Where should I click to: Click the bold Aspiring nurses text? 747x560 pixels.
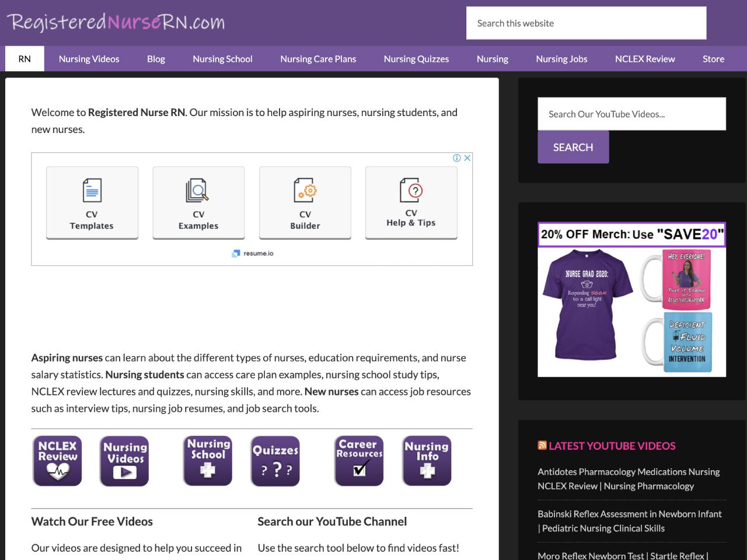click(67, 358)
